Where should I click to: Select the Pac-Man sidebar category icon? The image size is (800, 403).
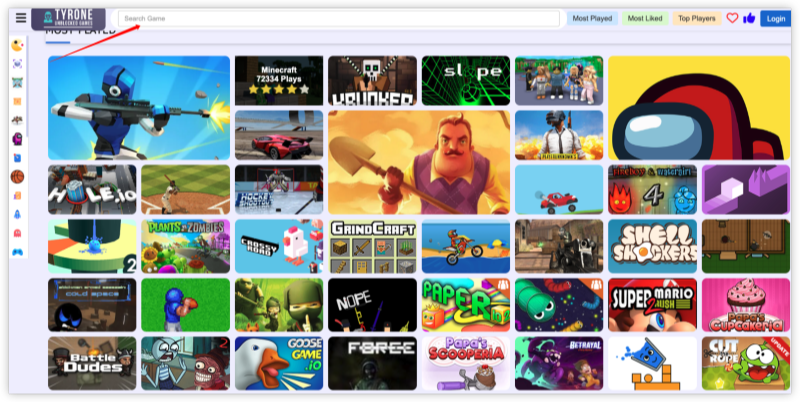17,45
